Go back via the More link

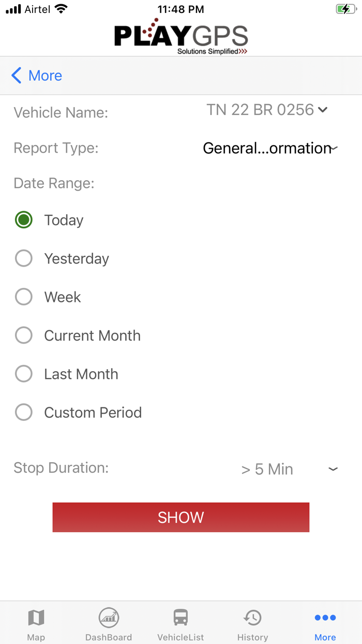click(x=46, y=75)
